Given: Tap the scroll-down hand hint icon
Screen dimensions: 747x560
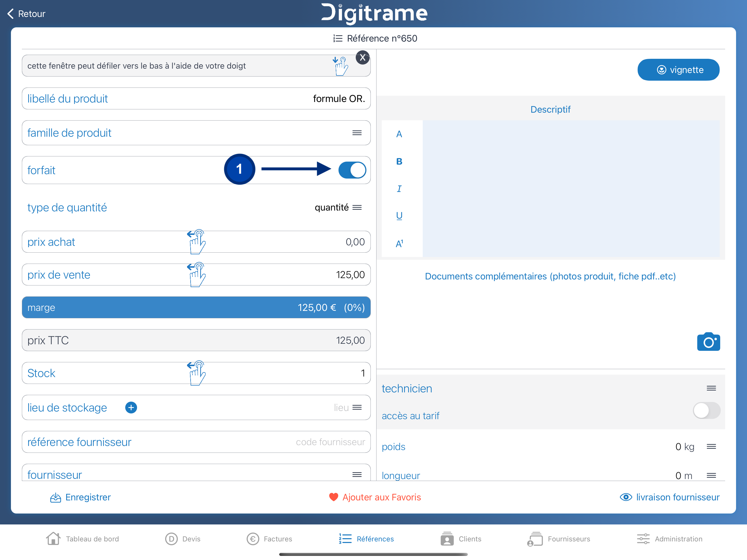Looking at the screenshot, I should tap(340, 66).
